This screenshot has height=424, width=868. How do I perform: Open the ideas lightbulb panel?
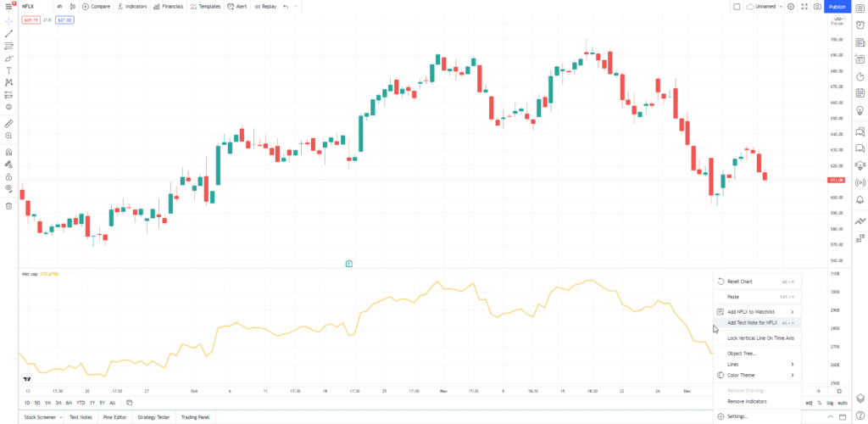[860, 110]
